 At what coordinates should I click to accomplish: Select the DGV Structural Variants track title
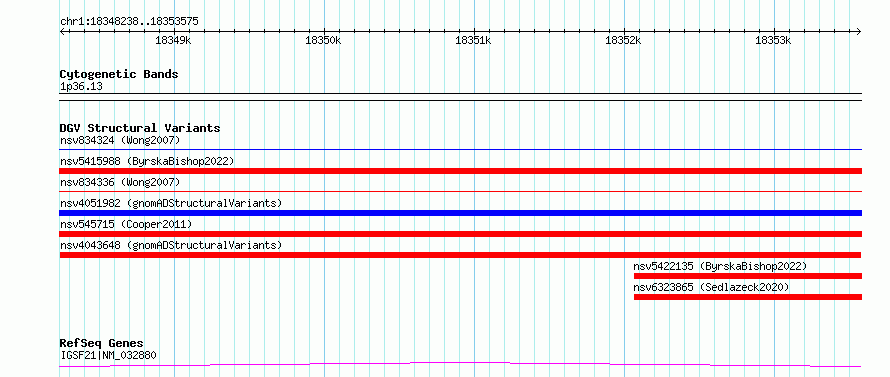(x=140, y=128)
